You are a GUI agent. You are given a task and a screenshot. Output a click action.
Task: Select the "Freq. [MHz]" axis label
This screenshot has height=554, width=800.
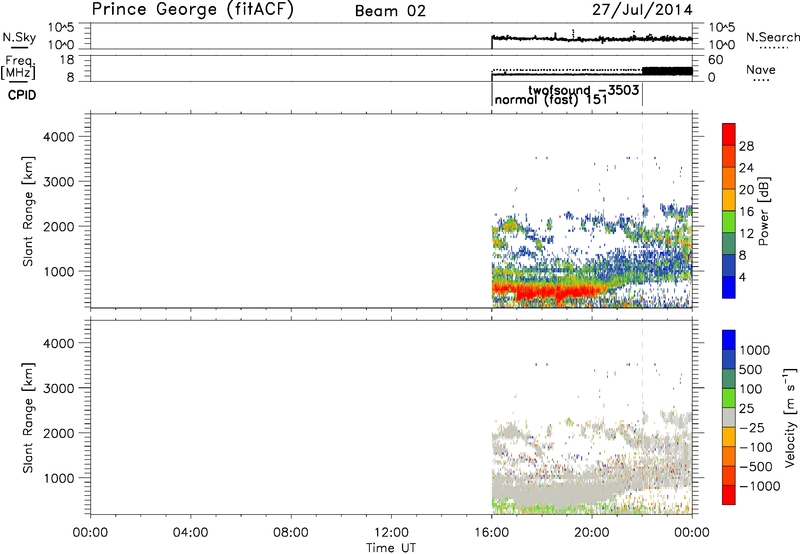point(19,67)
